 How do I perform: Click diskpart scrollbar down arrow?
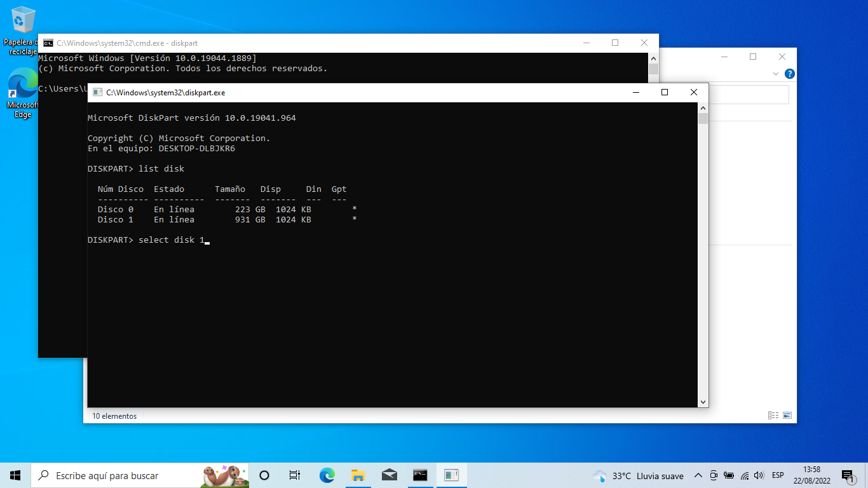703,402
